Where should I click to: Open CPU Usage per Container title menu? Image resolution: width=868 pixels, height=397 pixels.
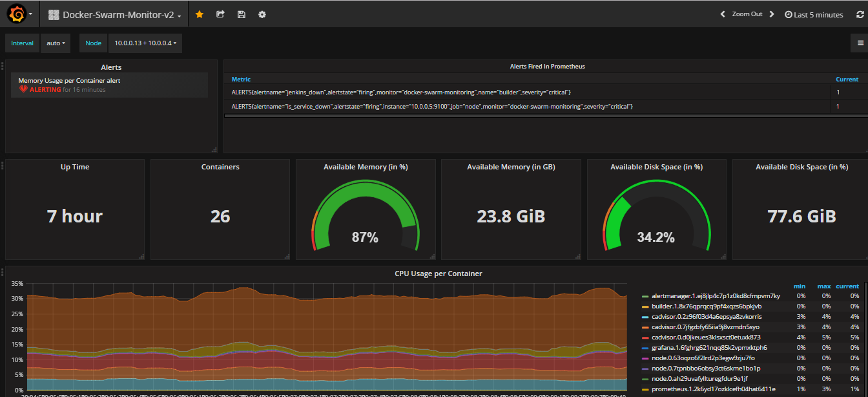439,274
